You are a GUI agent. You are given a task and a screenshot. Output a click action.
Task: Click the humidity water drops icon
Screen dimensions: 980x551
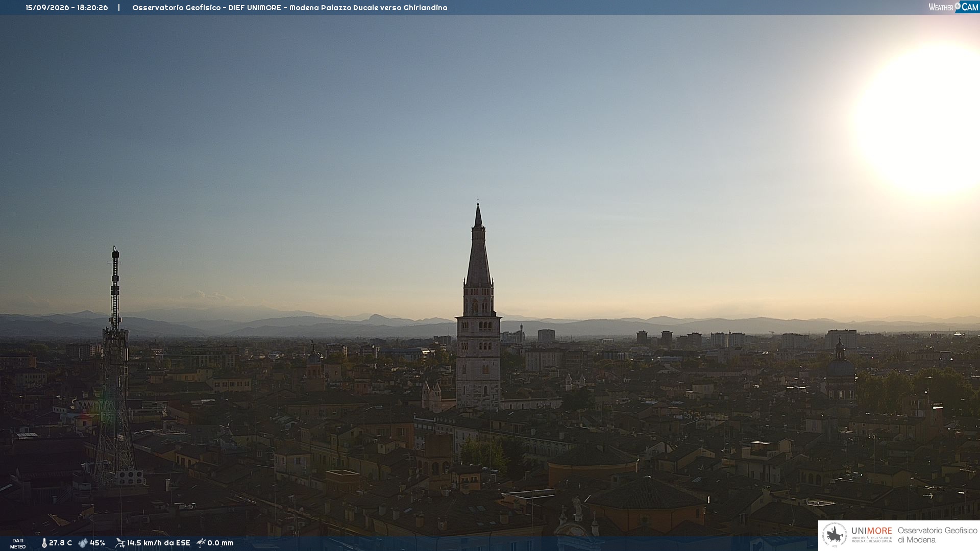(83, 543)
